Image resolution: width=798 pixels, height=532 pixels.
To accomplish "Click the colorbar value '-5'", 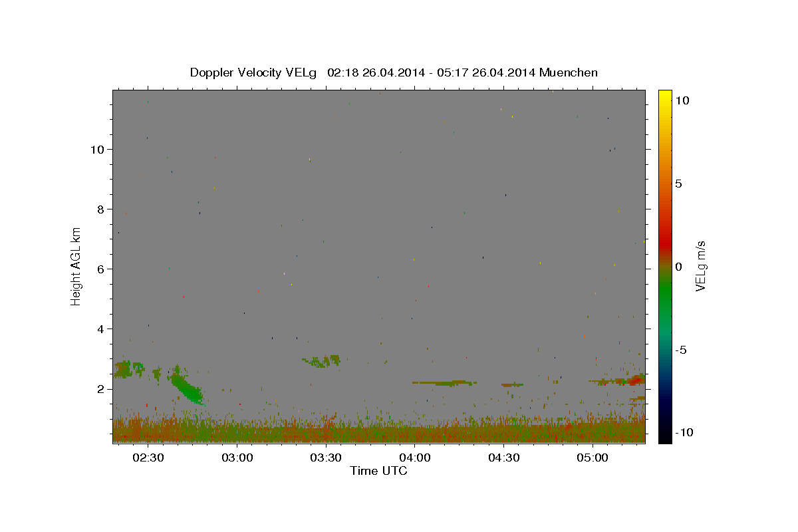I will tap(681, 350).
